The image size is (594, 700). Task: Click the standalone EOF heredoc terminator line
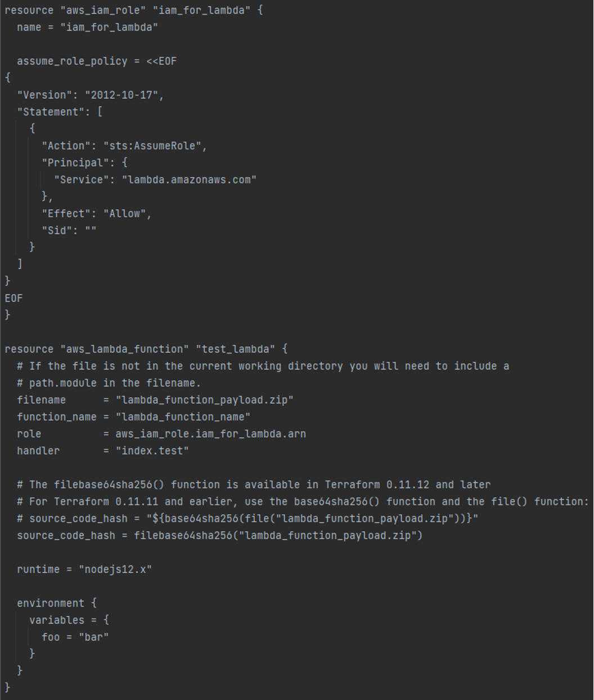click(x=14, y=298)
